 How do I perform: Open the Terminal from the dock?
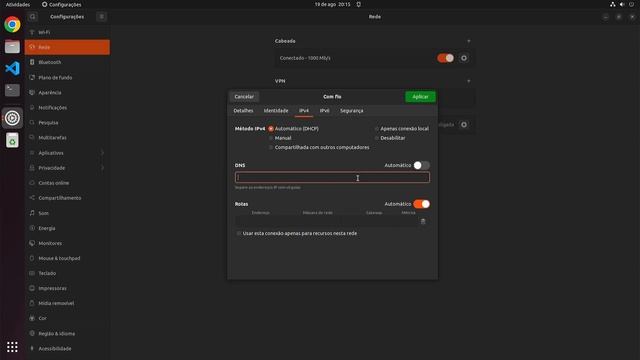tap(12, 90)
